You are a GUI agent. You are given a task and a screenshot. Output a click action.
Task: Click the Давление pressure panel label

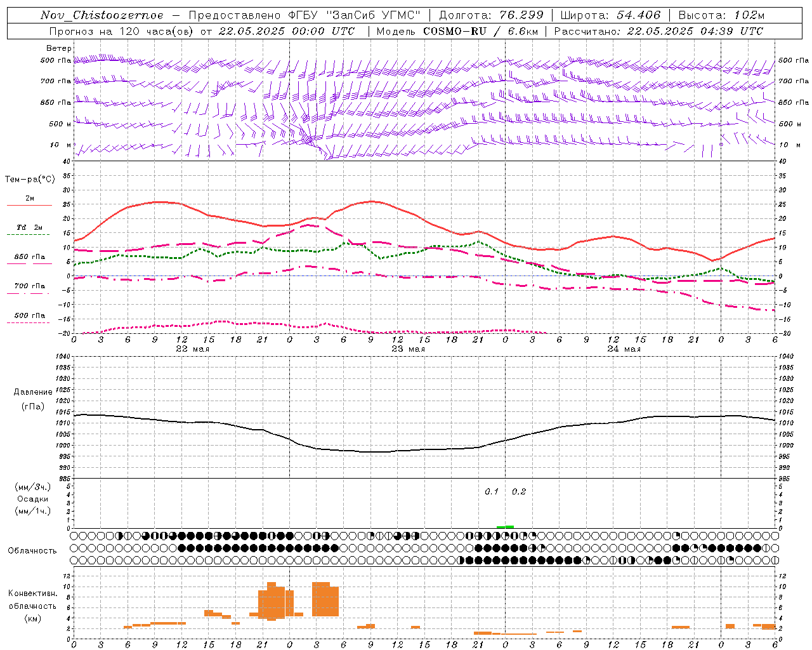click(33, 392)
